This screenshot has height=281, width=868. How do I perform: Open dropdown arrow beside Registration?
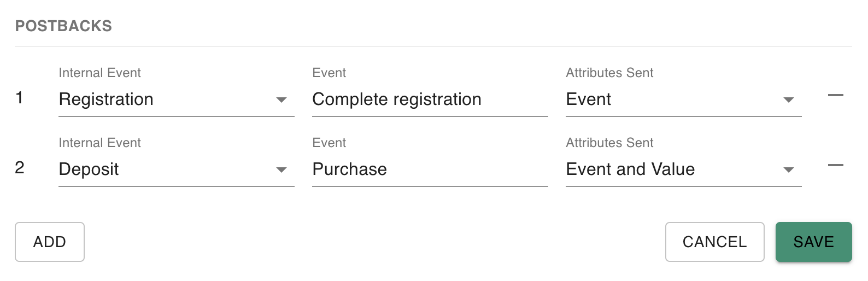(281, 100)
